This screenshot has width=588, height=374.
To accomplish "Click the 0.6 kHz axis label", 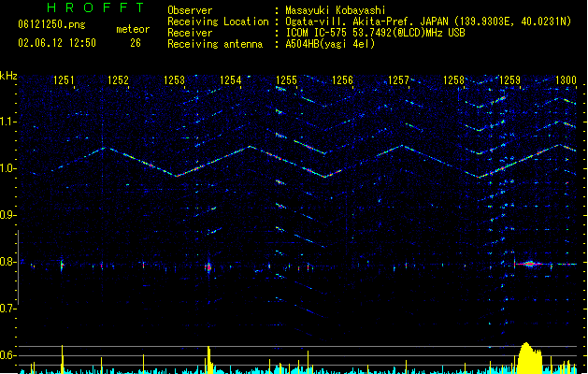I will coord(7,355).
